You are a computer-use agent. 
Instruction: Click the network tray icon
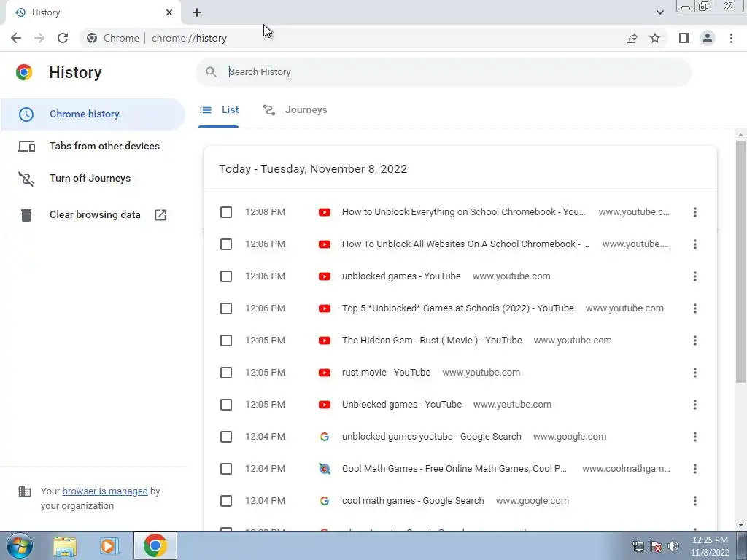638,546
